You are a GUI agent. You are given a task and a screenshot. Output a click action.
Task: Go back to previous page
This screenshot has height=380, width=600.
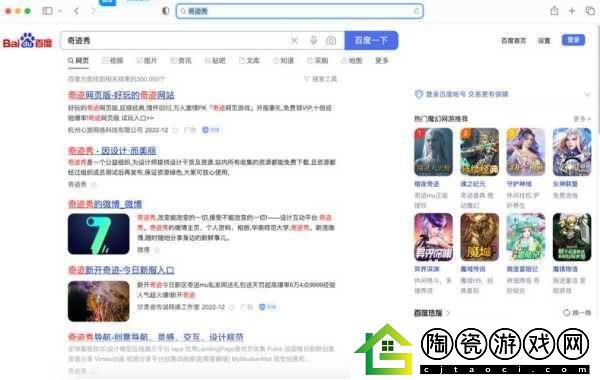click(77, 11)
